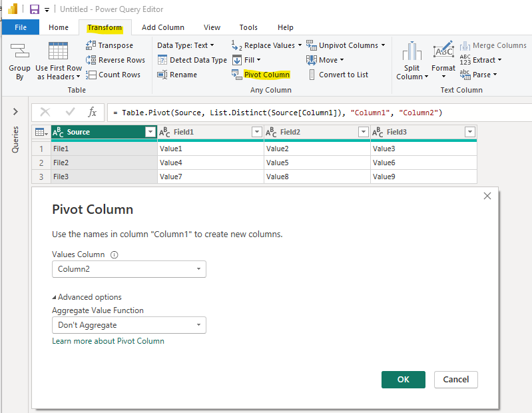Click the table menu icon in grid corner
This screenshot has width=532, height=413.
point(41,132)
